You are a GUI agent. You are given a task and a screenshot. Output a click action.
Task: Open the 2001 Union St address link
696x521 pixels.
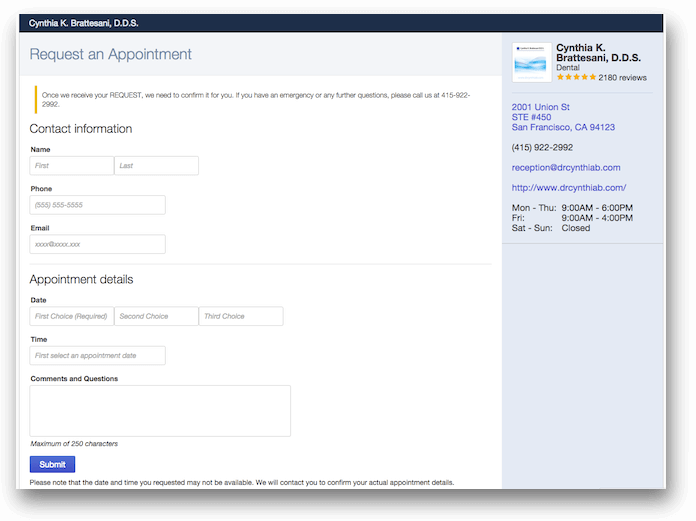(540, 107)
